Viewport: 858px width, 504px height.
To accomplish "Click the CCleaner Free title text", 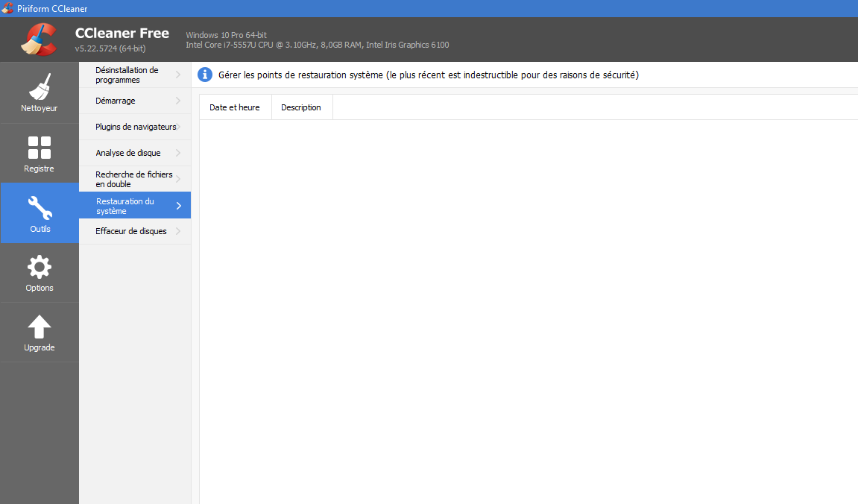I will (122, 34).
